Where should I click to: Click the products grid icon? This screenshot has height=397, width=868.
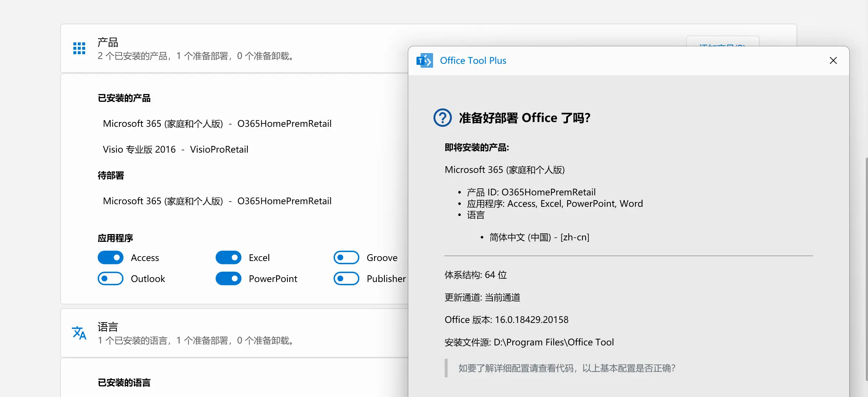coord(79,48)
